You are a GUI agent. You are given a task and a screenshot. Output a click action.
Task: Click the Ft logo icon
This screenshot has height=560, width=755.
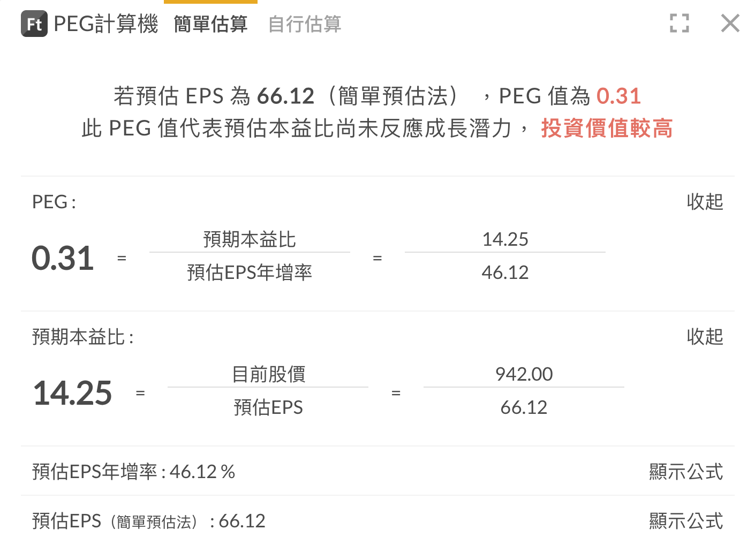pyautogui.click(x=33, y=24)
